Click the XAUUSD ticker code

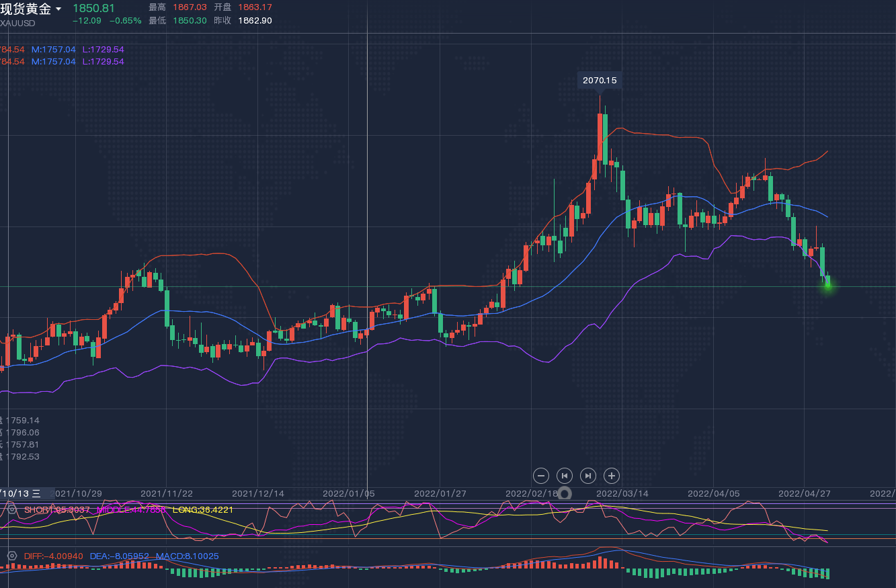point(18,23)
